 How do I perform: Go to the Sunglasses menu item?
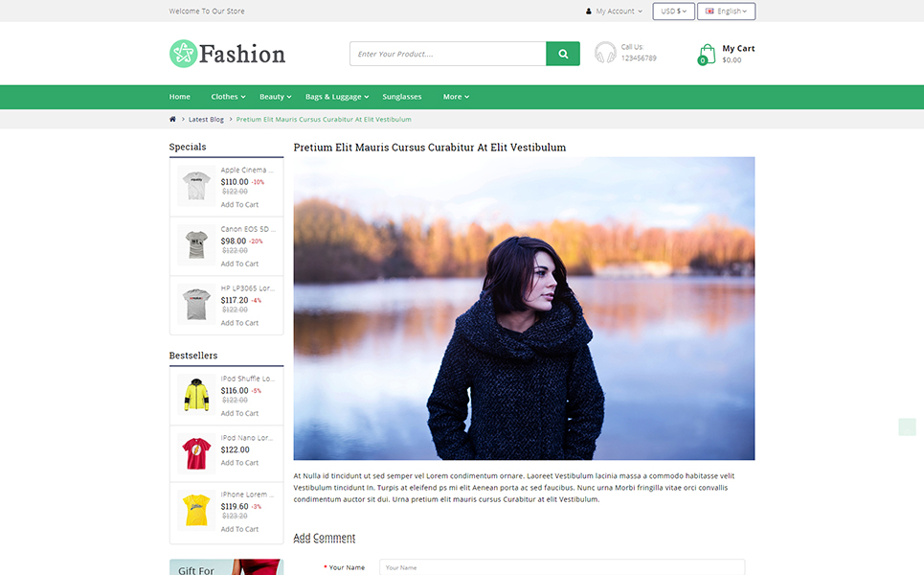402,97
